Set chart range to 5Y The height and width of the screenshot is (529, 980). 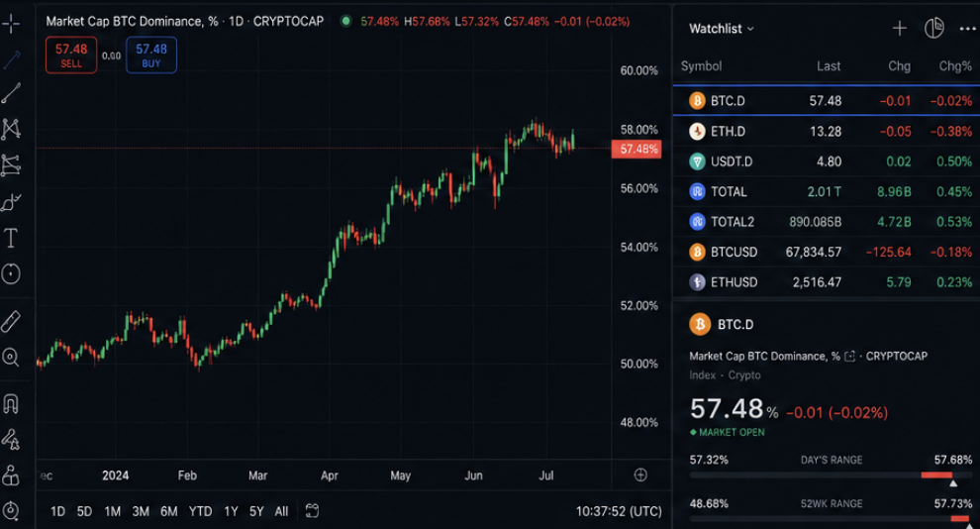tap(256, 511)
